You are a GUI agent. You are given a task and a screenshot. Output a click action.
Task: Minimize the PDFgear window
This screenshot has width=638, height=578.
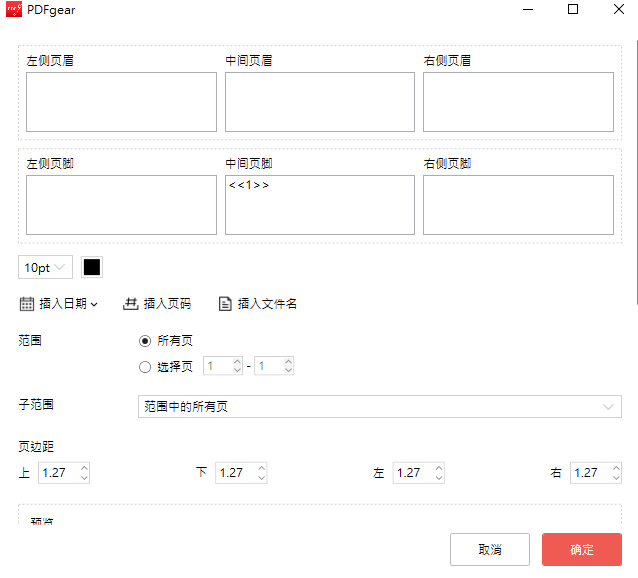pos(528,9)
